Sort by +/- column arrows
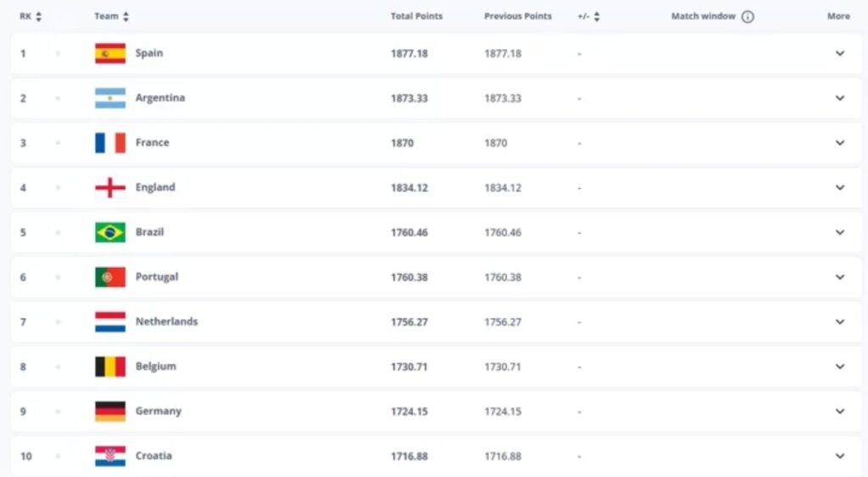The image size is (868, 477). (x=597, y=17)
